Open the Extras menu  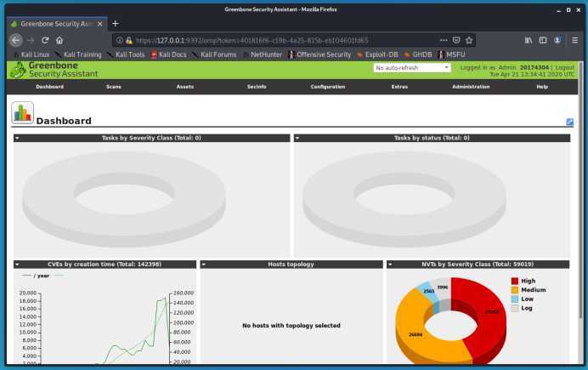pos(399,87)
